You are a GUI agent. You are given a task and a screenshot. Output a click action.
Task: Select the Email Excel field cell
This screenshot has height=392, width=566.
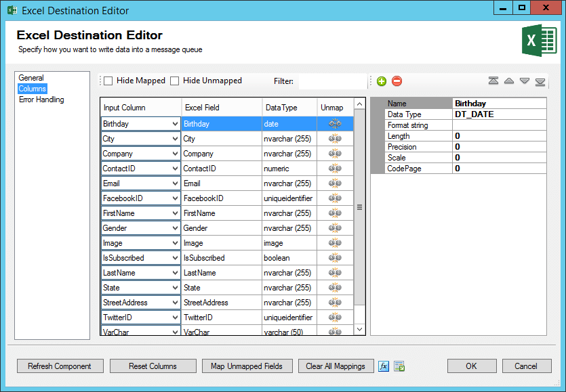(x=222, y=183)
